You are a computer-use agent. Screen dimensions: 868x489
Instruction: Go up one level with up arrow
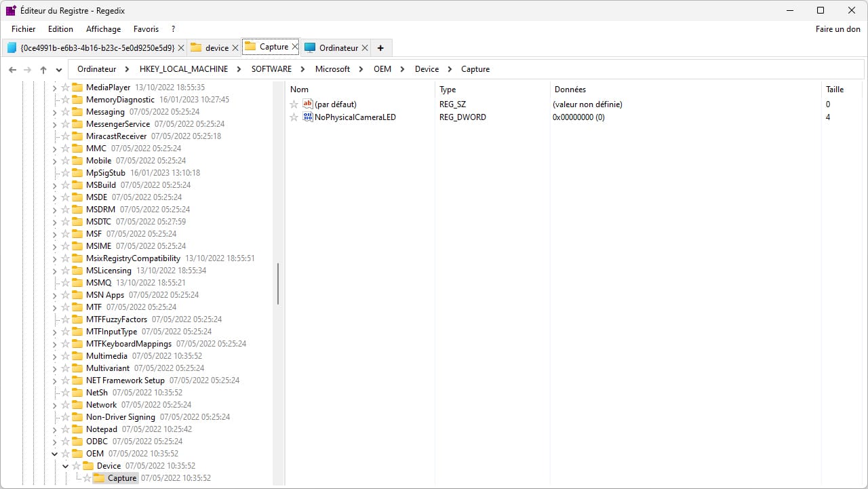(x=43, y=69)
